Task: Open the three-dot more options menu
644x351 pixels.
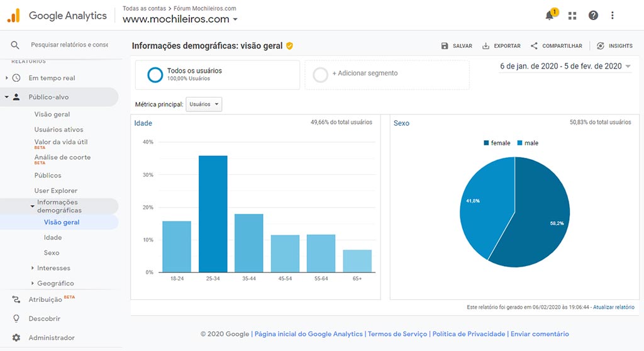Action: point(613,16)
